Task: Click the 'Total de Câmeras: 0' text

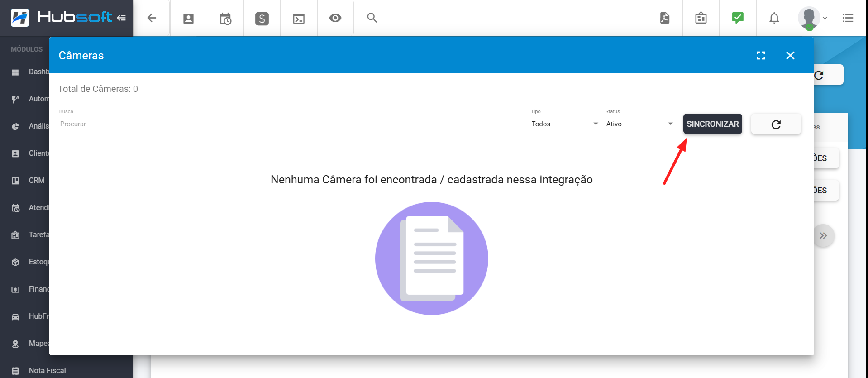Action: point(98,89)
